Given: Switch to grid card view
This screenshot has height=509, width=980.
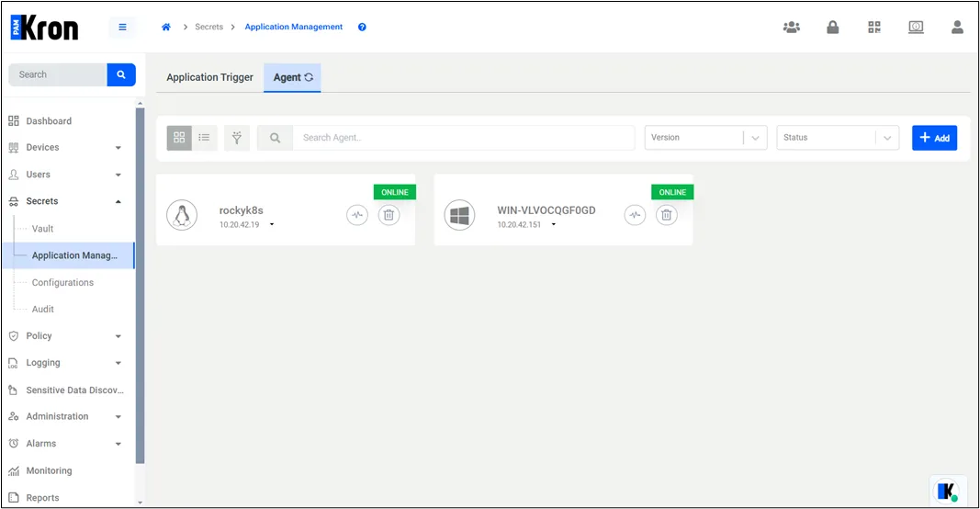Looking at the screenshot, I should click(179, 138).
